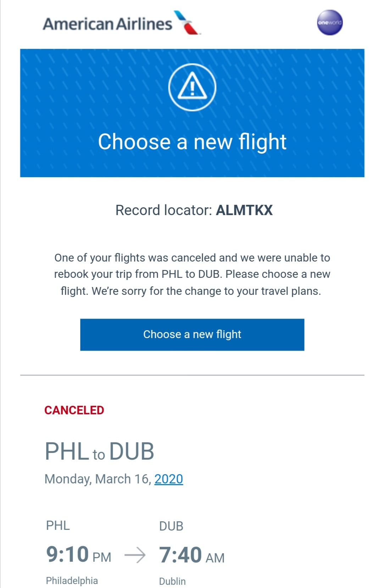Click the small PHL departure airport code
Screen dimensions: 383x588
58,525
